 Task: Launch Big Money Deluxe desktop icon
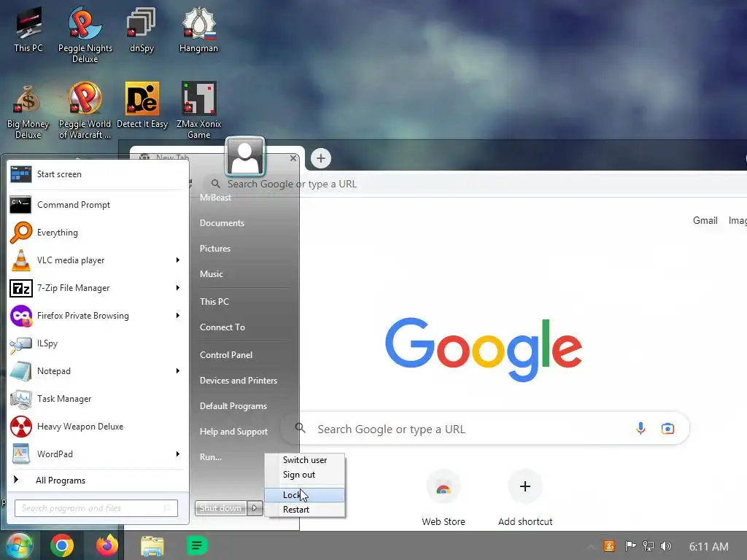(28, 112)
